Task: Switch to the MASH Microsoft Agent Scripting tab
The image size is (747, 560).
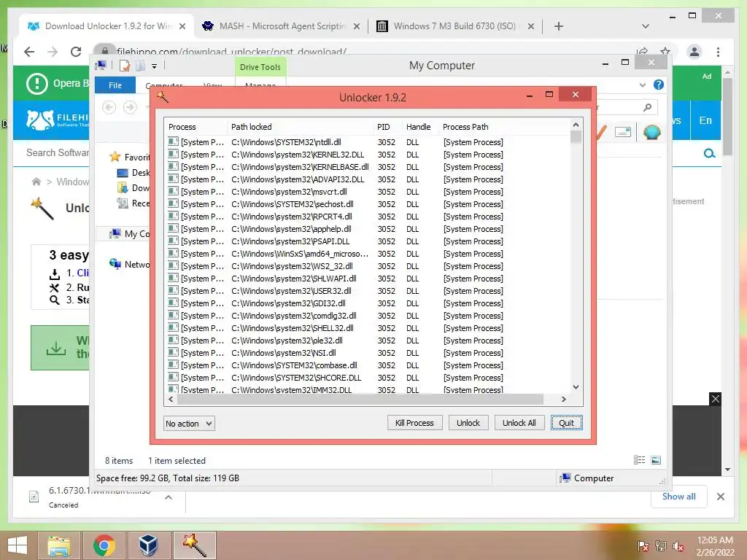Action: pyautogui.click(x=281, y=26)
